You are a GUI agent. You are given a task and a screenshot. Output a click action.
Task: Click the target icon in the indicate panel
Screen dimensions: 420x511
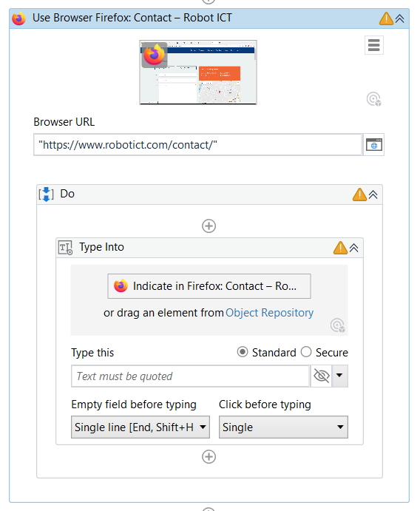337,325
